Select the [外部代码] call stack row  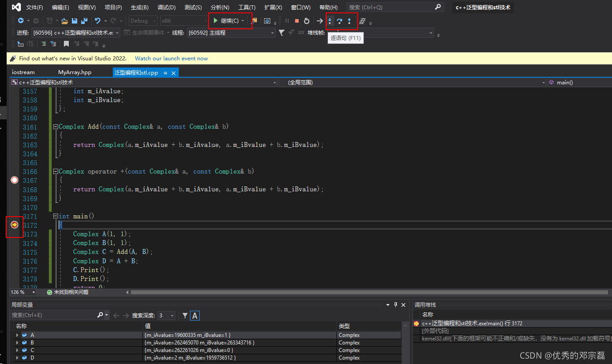[512, 331]
